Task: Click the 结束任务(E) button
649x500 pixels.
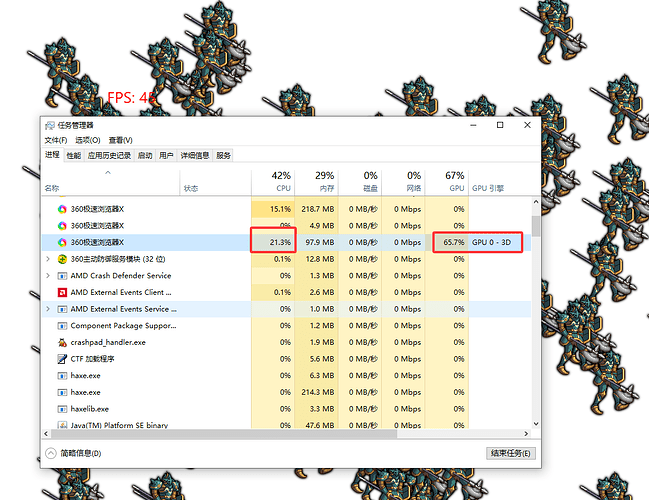Action: (511, 453)
